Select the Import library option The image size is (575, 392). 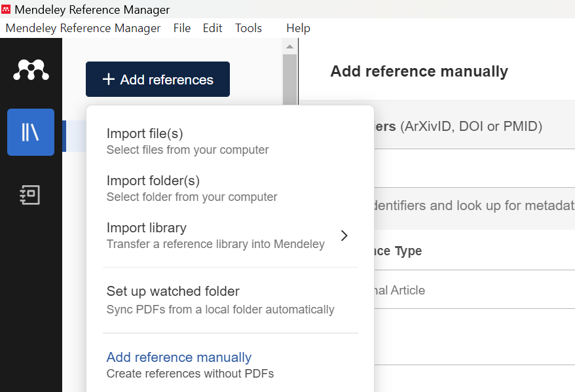pyautogui.click(x=215, y=236)
